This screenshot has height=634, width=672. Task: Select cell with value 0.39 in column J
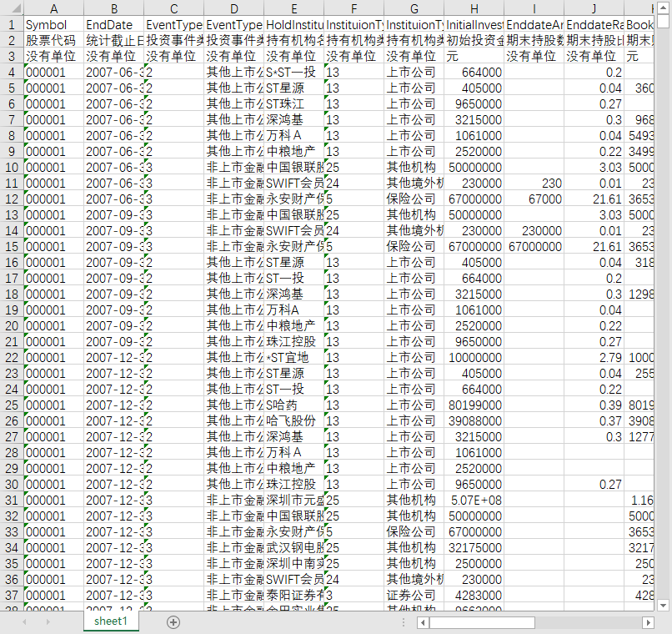point(594,405)
